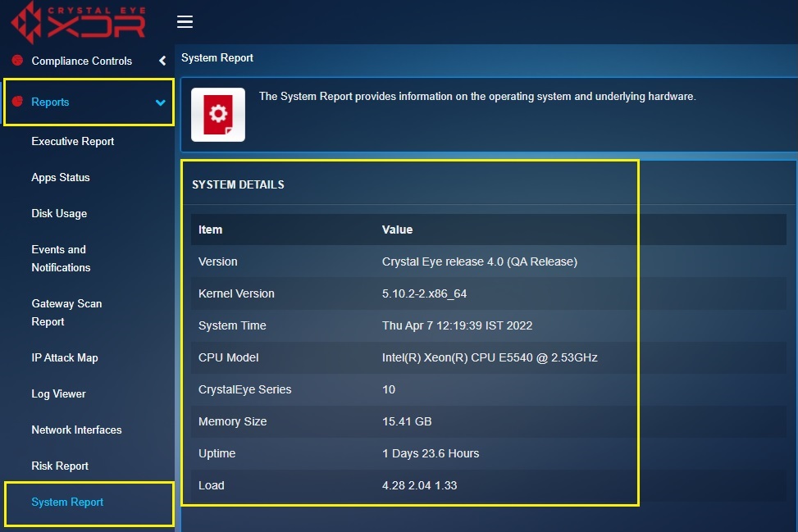Select uptime value '1 Days 23.6 Hours'
This screenshot has height=532, width=798.
click(431, 453)
